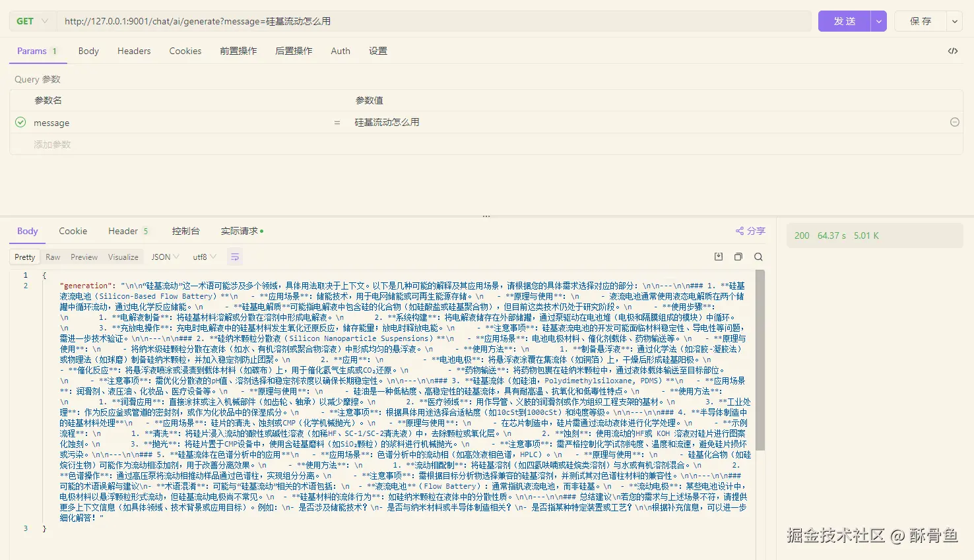This screenshot has height=560, width=974.
Task: Switch to the Headers tab
Action: coord(134,51)
